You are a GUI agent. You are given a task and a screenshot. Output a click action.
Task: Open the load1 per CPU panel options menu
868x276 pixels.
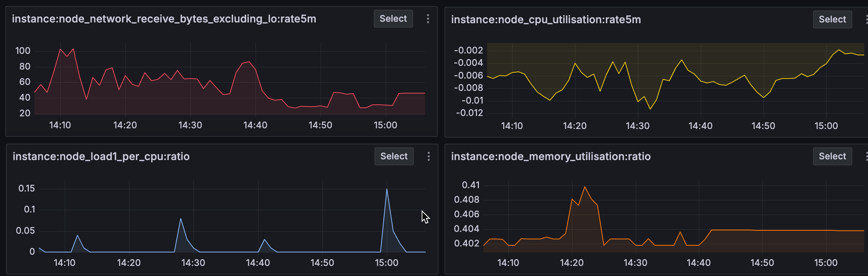429,156
